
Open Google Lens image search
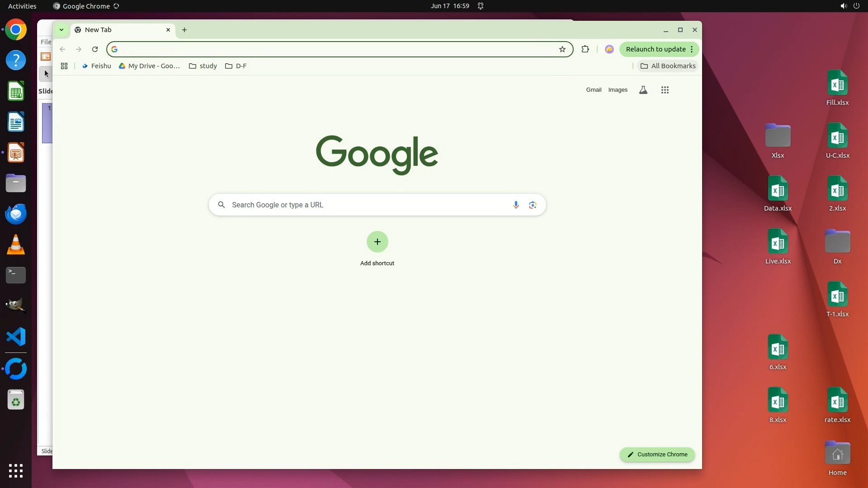533,205
